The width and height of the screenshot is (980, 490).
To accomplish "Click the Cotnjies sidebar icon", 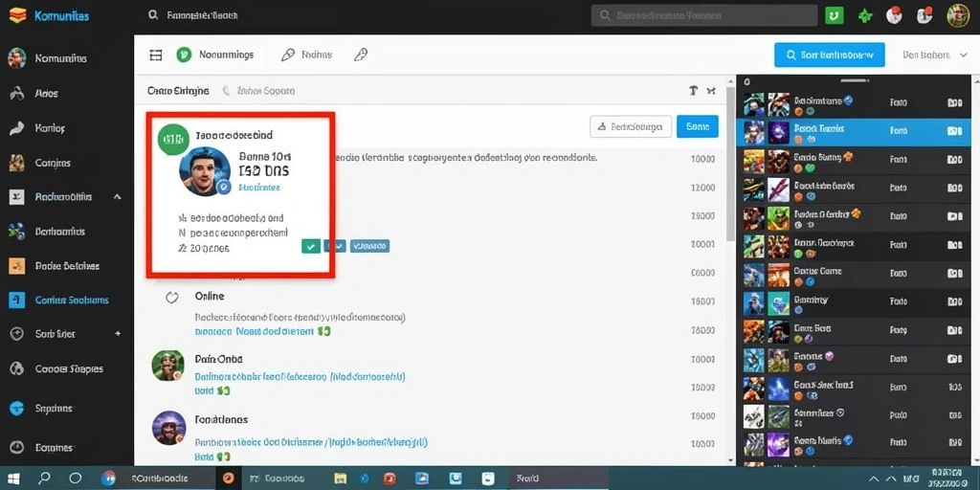I will coord(17,163).
